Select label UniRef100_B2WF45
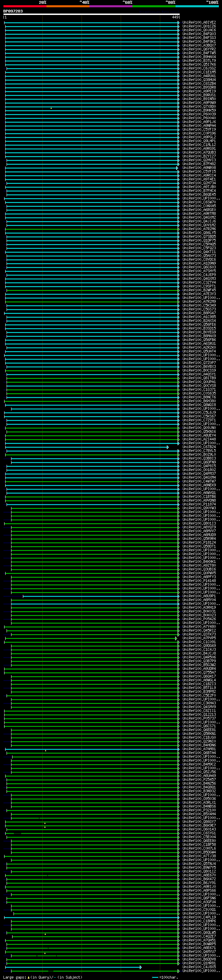 click(199, 290)
